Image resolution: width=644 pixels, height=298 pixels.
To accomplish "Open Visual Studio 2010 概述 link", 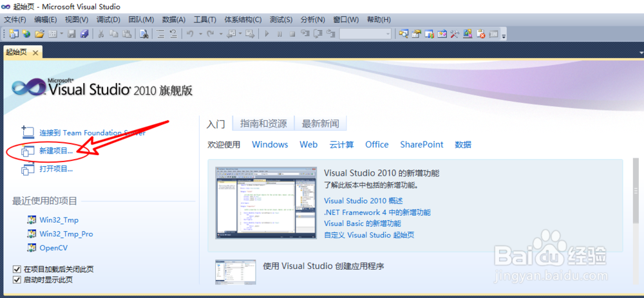I will pos(363,201).
